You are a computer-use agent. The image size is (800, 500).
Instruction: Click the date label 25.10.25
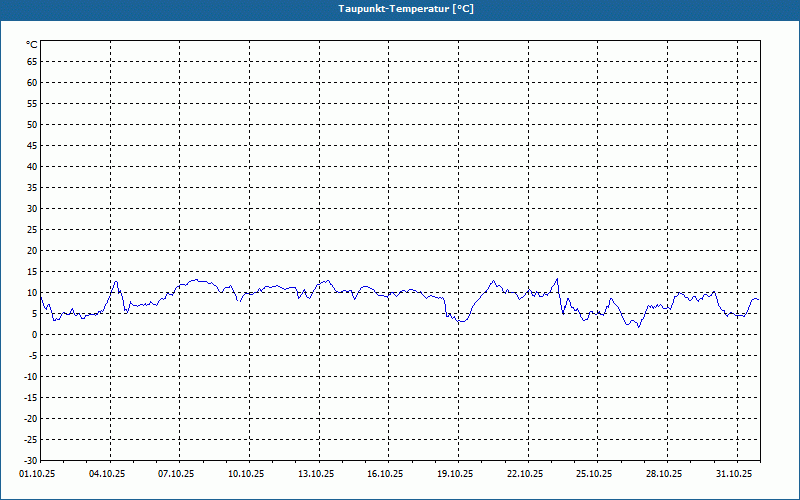point(594,474)
